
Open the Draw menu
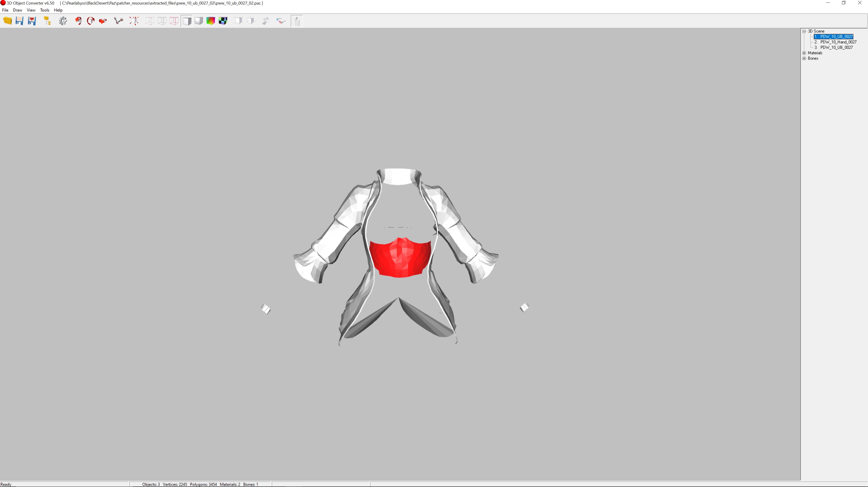tap(17, 10)
